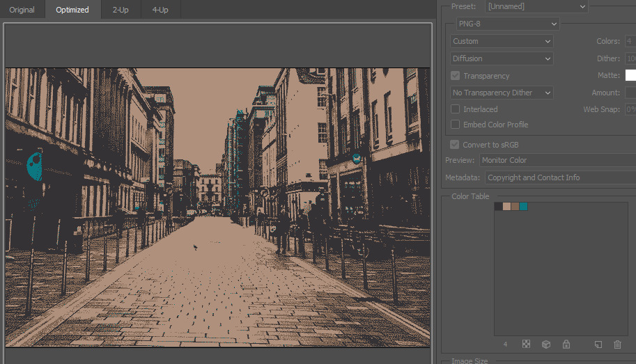This screenshot has width=636, height=364.
Task: Open the PNG-8 file format dropdown
Action: [x=508, y=24]
